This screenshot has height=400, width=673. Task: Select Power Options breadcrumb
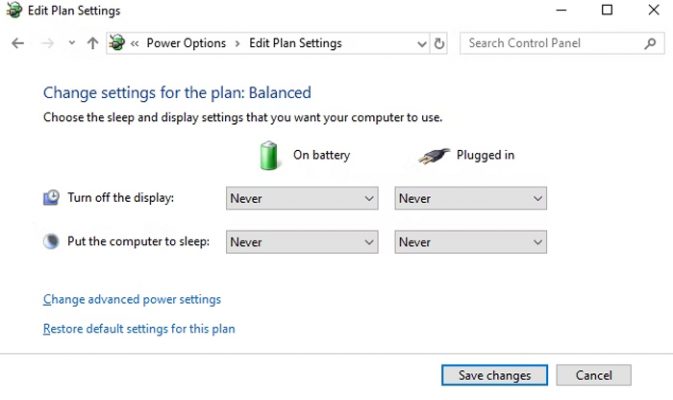point(186,43)
